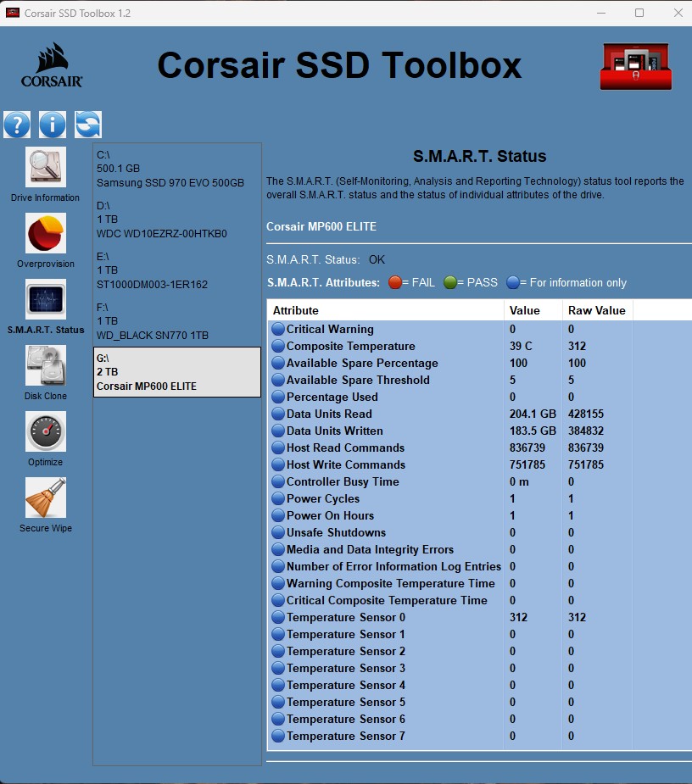The image size is (692, 784).
Task: Select Warning Composite Temperature Time row
Action: 479,583
